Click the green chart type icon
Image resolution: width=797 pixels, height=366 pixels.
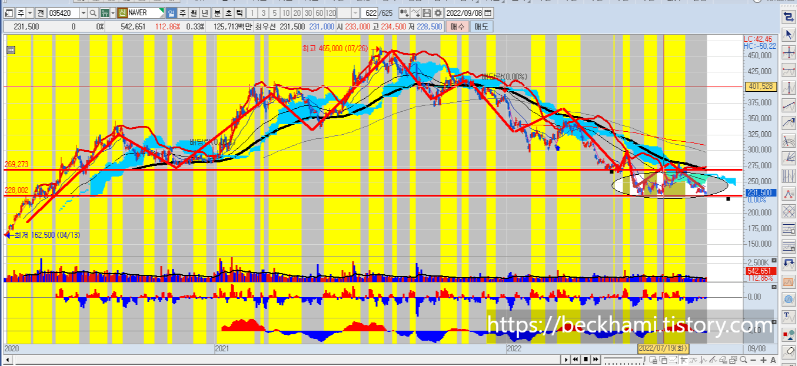104,13
